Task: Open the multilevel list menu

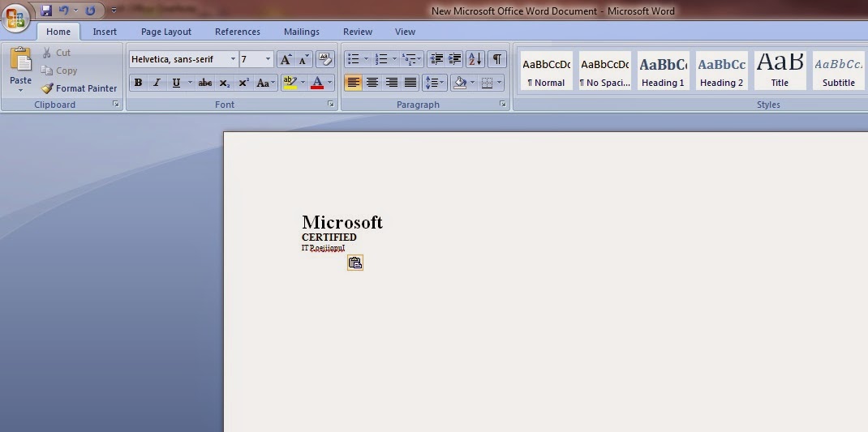Action: point(412,59)
